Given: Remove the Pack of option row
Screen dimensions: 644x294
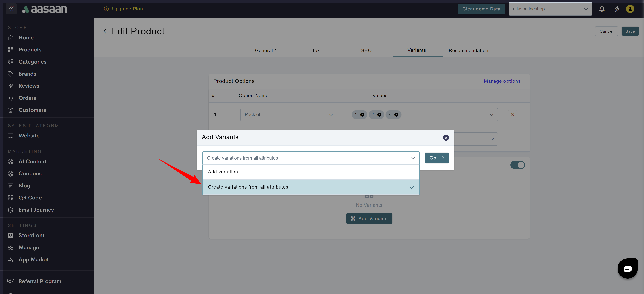Looking at the screenshot, I should [512, 114].
